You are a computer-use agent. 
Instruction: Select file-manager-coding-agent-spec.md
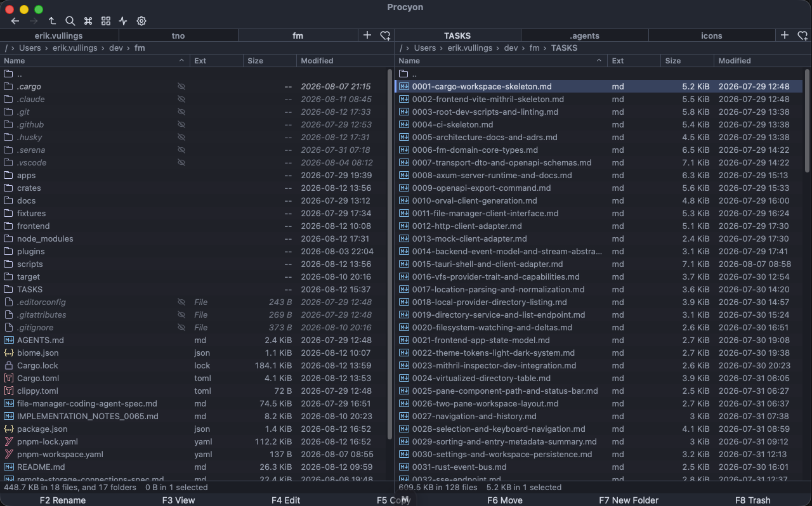193,403
